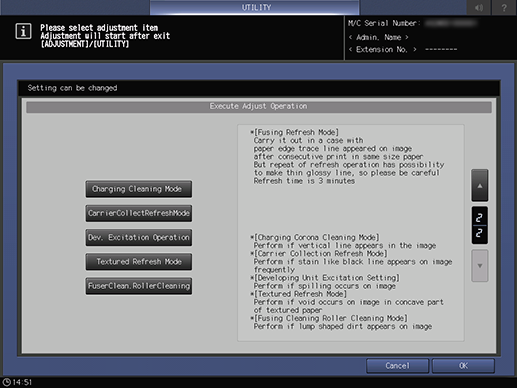
Task: Select FuserClean.RollerCleaning button
Action: tap(139, 286)
